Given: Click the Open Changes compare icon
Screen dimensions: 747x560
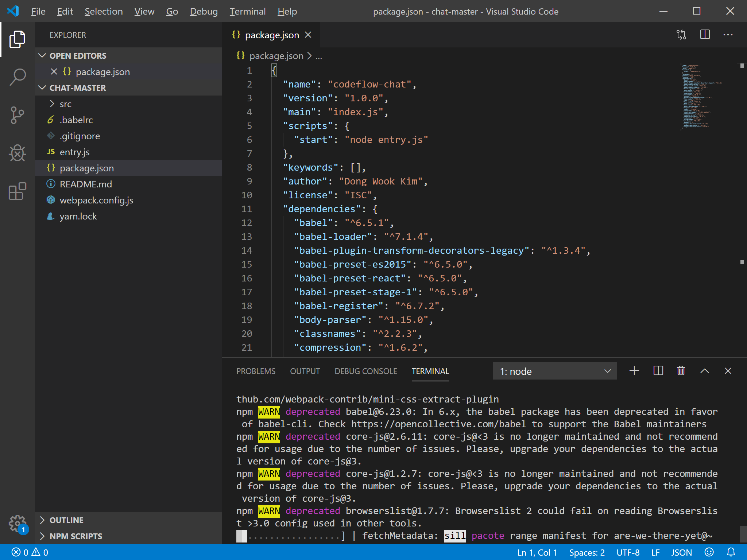Looking at the screenshot, I should 681,35.
